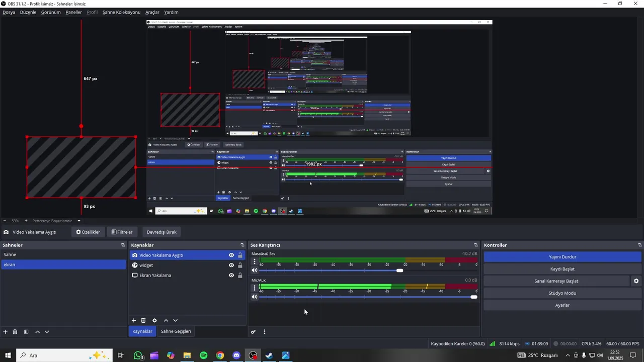Pop out Kaynaklar dock panel
The height and width of the screenshot is (362, 644).
243,245
